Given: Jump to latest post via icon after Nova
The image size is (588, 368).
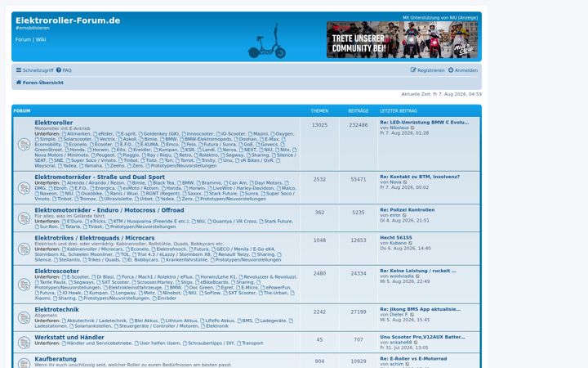Looking at the screenshot, I should (405, 182).
